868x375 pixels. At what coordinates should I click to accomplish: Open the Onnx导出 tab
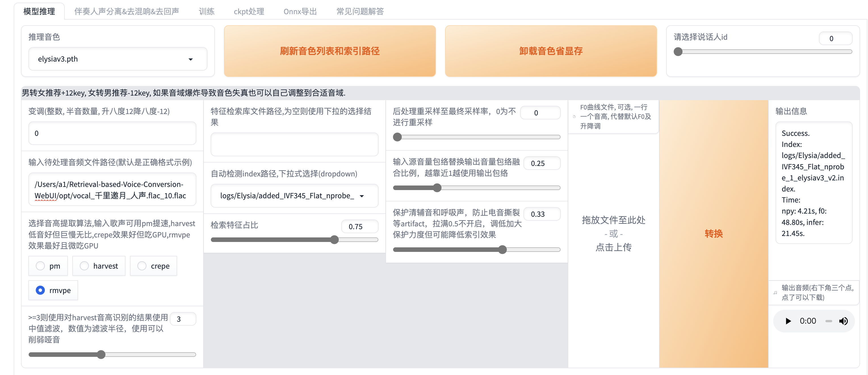[300, 11]
